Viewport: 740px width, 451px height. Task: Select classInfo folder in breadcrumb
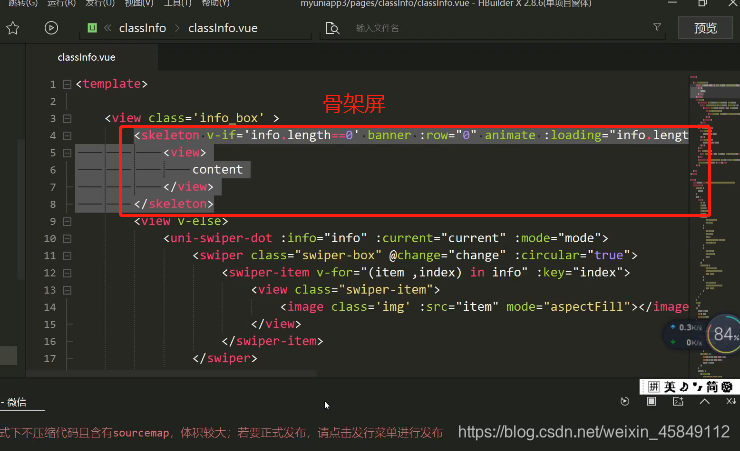point(143,28)
